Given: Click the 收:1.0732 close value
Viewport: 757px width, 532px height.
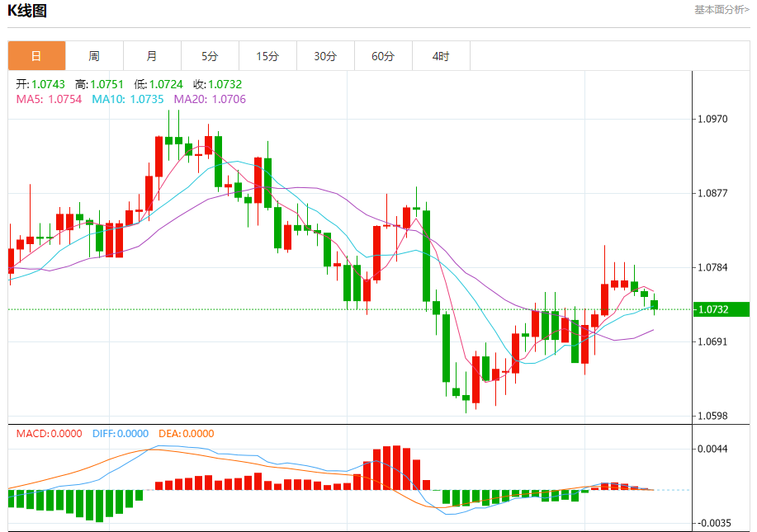Looking at the screenshot, I should click(x=218, y=84).
